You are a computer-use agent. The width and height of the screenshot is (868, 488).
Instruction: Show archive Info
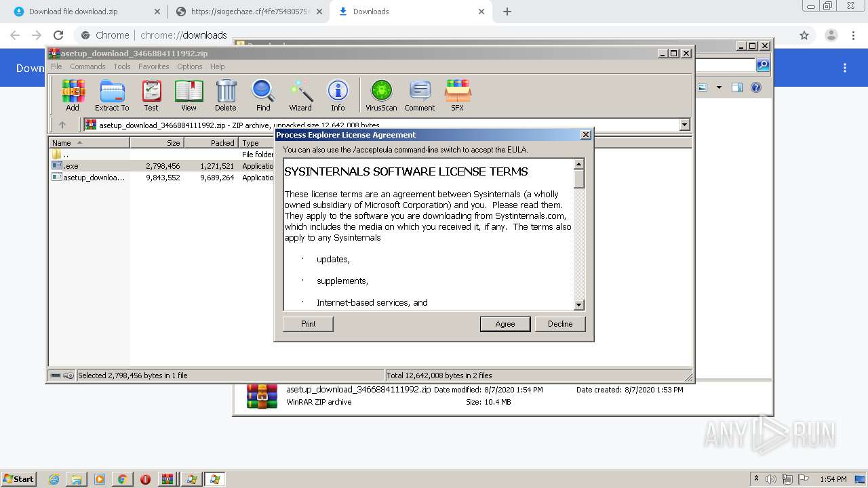338,95
